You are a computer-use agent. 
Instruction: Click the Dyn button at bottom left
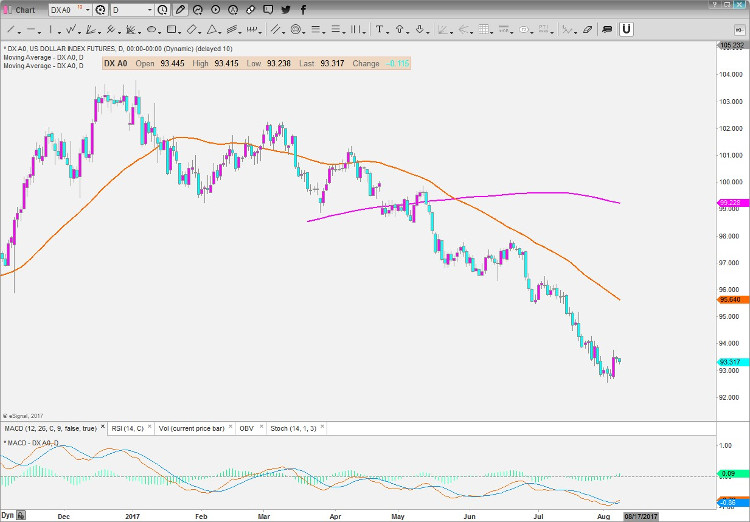point(8,516)
